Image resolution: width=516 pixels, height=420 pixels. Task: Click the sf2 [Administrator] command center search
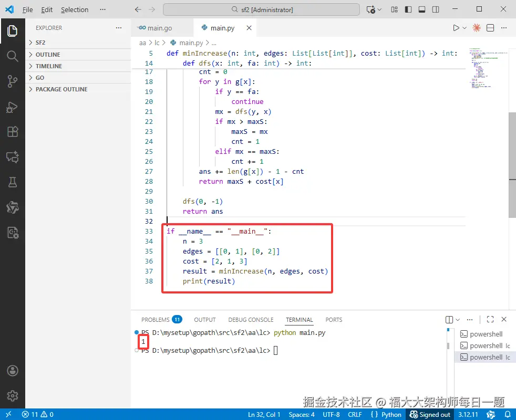pyautogui.click(x=261, y=9)
